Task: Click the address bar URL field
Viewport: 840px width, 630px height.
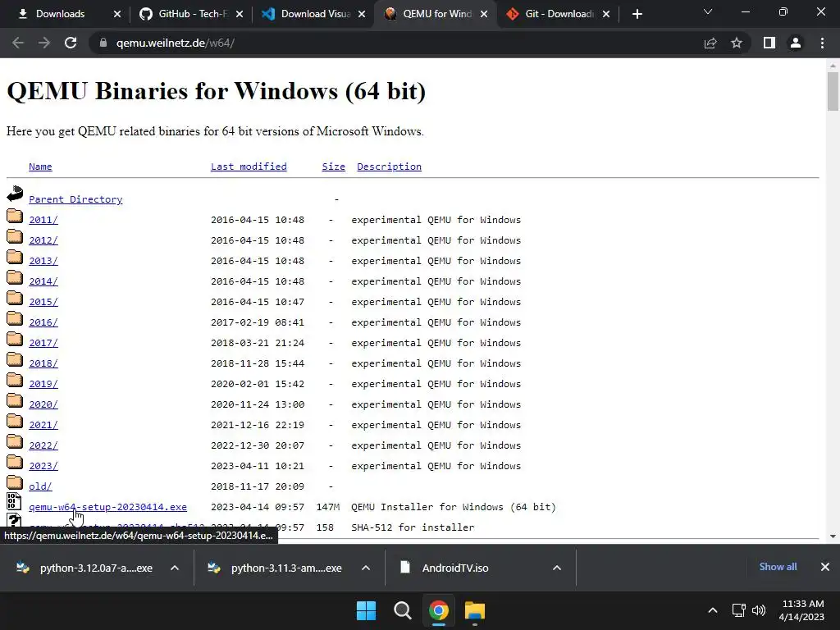Action: pos(396,43)
